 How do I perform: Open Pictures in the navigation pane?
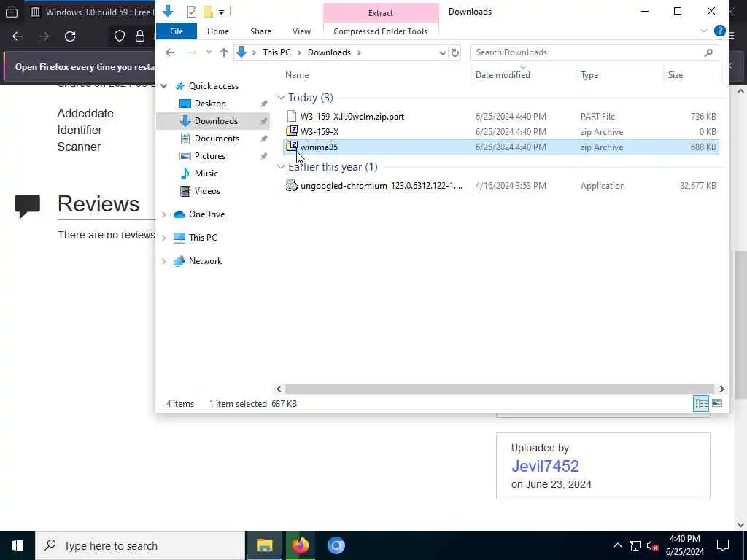tap(209, 156)
